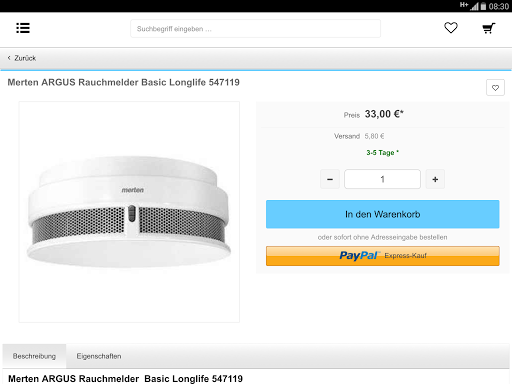Increase quantity with plus button
This screenshot has height=384, width=512.
[435, 179]
